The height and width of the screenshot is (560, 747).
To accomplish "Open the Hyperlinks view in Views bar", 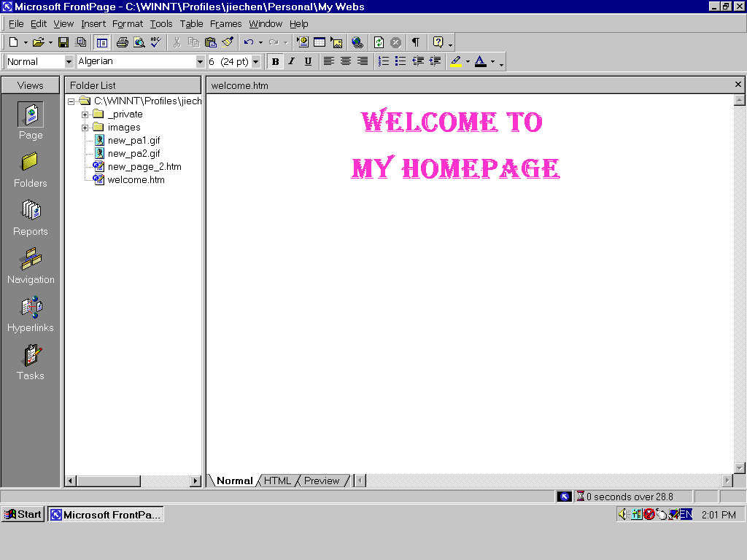I will coord(31,314).
